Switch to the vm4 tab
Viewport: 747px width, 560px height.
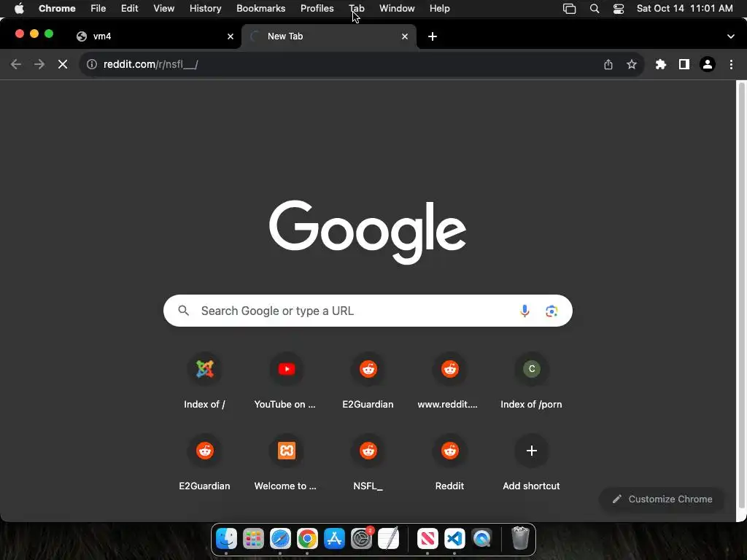(155, 36)
